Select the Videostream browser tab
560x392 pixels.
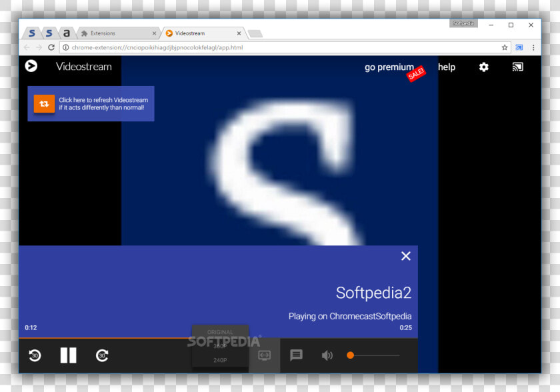(x=203, y=33)
